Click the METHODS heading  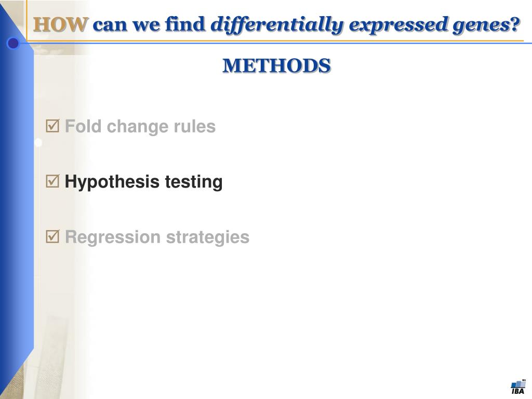click(x=276, y=65)
